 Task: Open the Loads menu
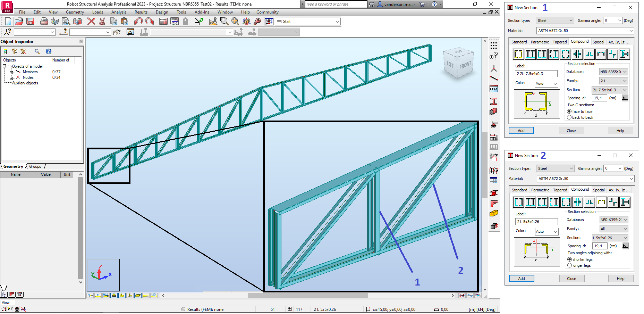click(98, 12)
